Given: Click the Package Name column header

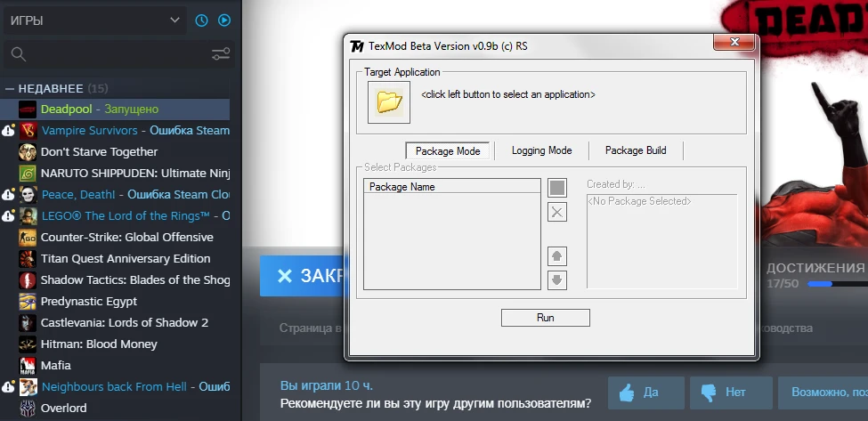Looking at the screenshot, I should pyautogui.click(x=451, y=186).
